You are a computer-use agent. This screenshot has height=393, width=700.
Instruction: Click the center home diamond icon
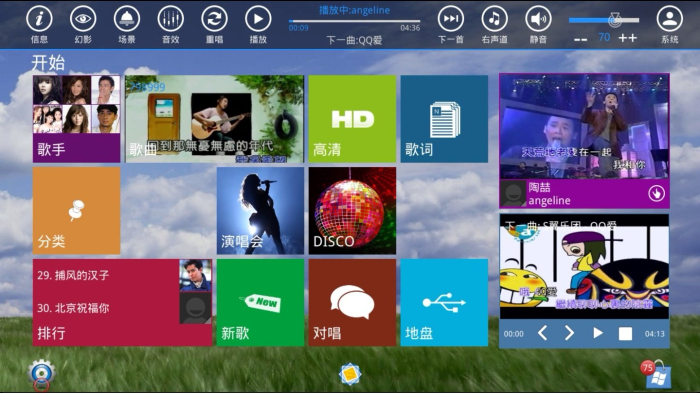pos(350,374)
